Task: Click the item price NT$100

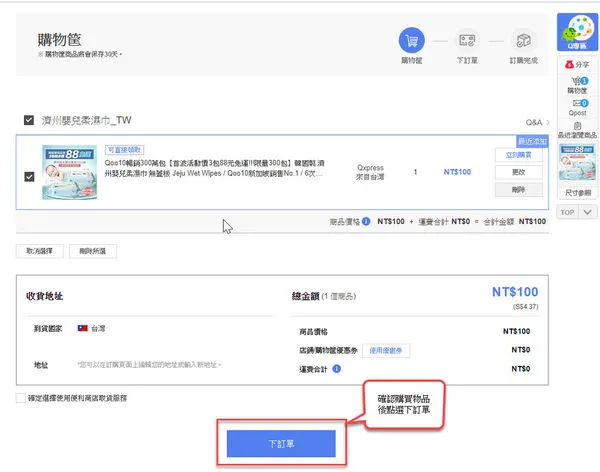Action: coord(457,172)
